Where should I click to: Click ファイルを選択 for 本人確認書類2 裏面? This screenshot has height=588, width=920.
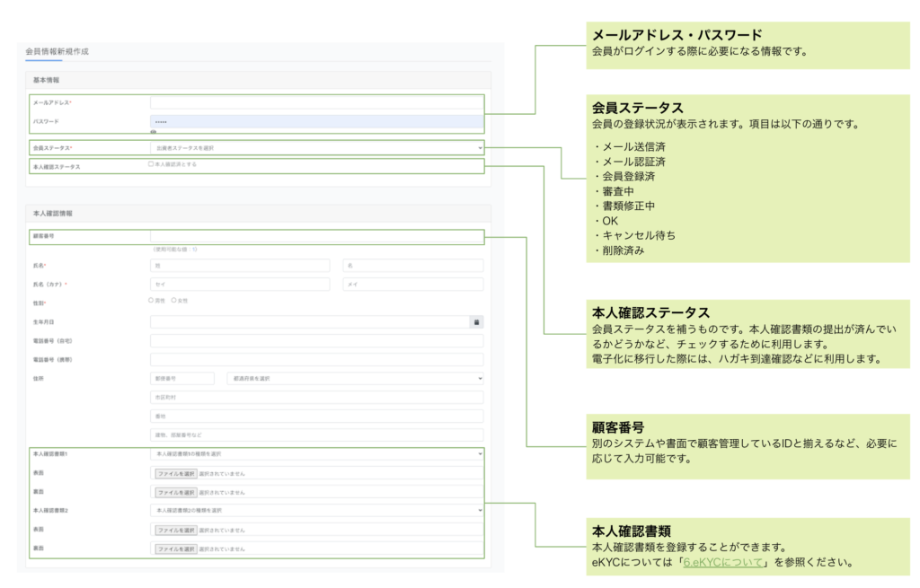click(175, 549)
